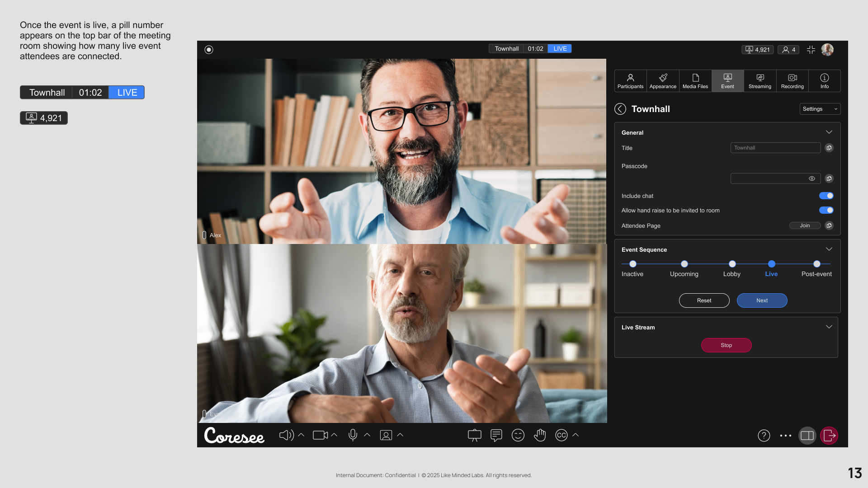868x488 pixels.
Task: Collapse the Event Sequence section
Action: (x=829, y=249)
